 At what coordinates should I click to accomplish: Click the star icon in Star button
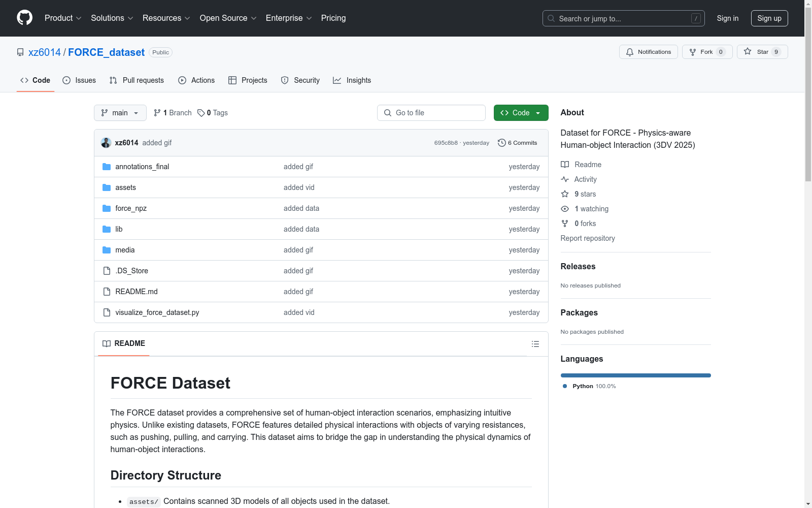(x=748, y=51)
